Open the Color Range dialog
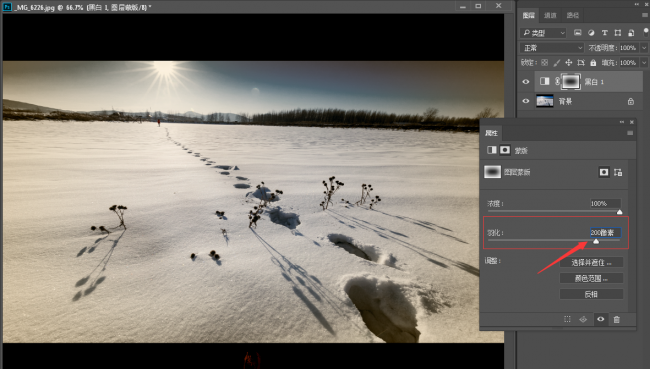 click(592, 278)
